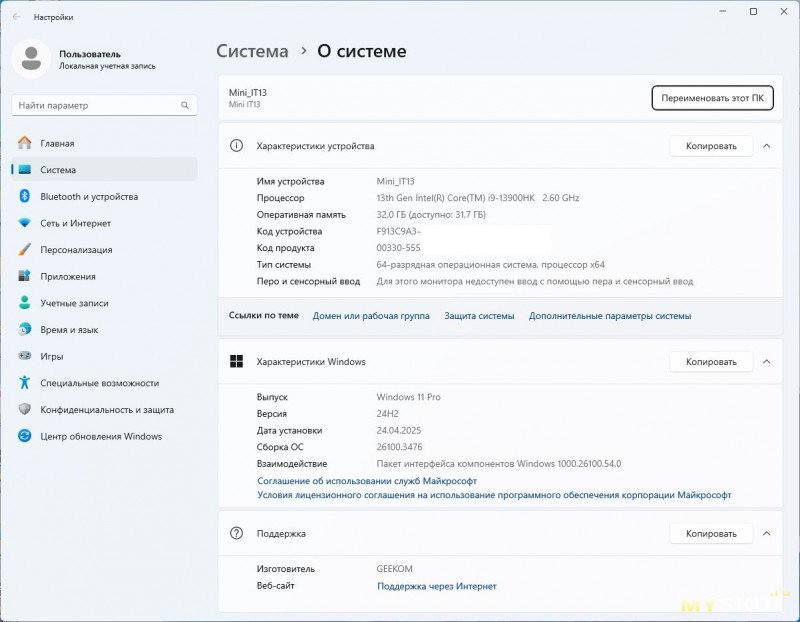This screenshot has width=800, height=622.
Task: Click the info icon next to Характеристики устройства
Action: (x=236, y=146)
